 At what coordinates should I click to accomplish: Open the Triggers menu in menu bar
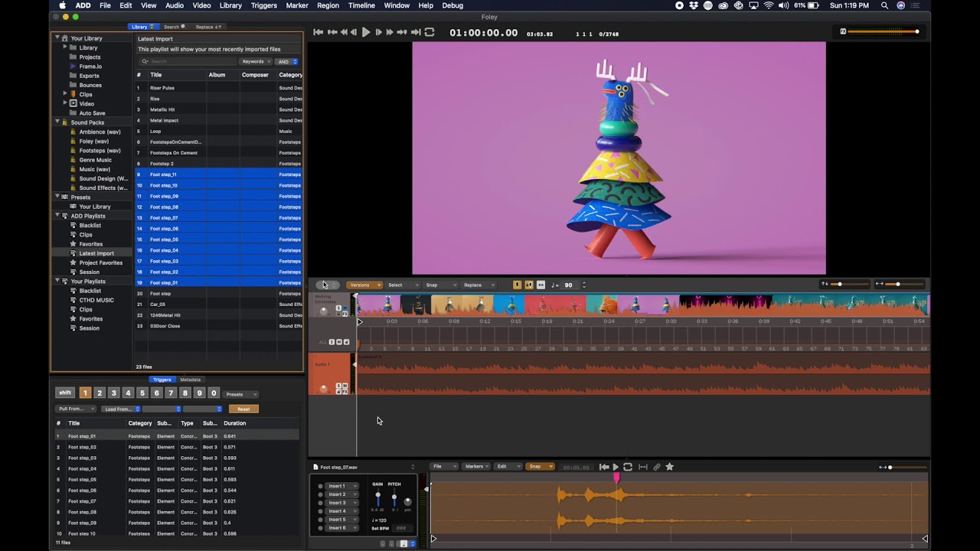click(264, 5)
